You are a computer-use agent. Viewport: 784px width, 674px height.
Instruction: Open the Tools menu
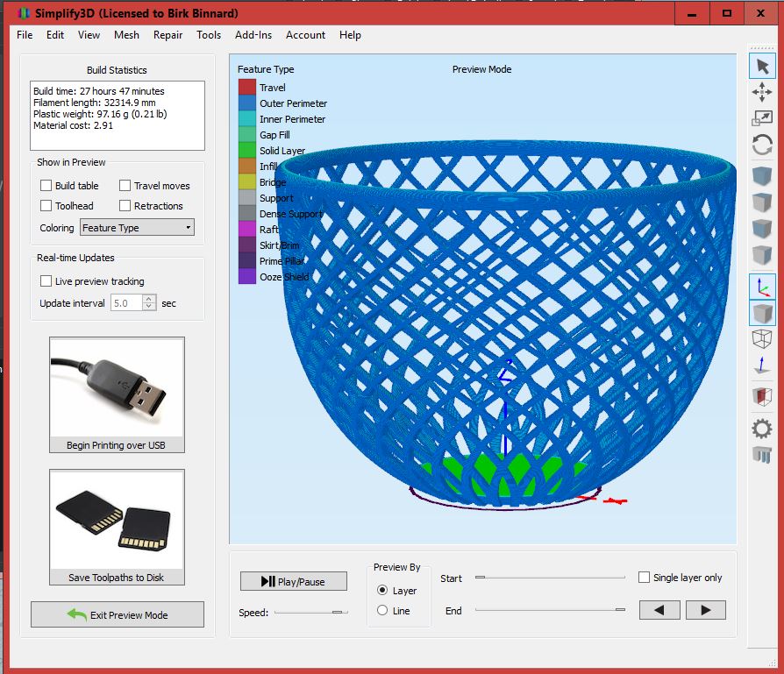(209, 35)
